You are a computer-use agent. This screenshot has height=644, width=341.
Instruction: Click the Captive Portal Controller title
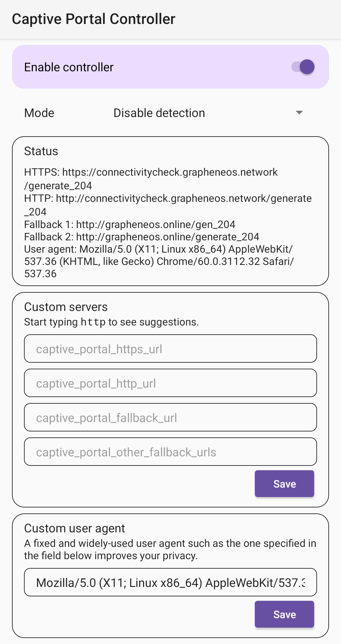tap(93, 19)
